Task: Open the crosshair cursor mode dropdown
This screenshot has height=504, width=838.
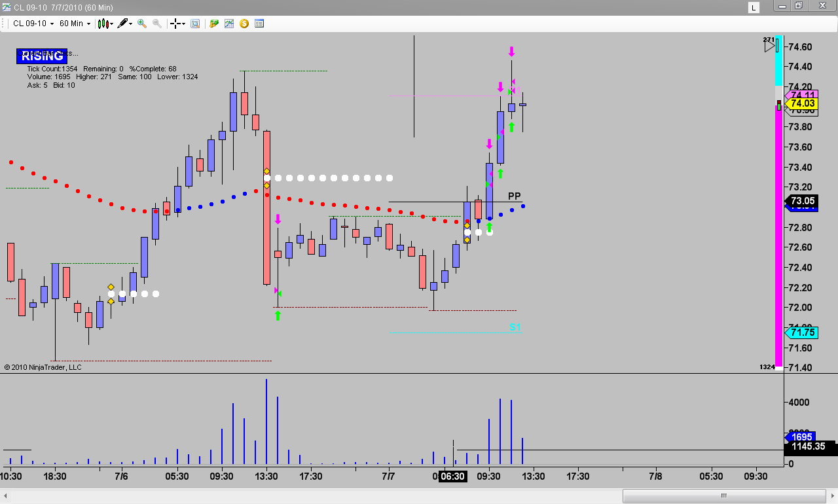Action: pos(177,24)
